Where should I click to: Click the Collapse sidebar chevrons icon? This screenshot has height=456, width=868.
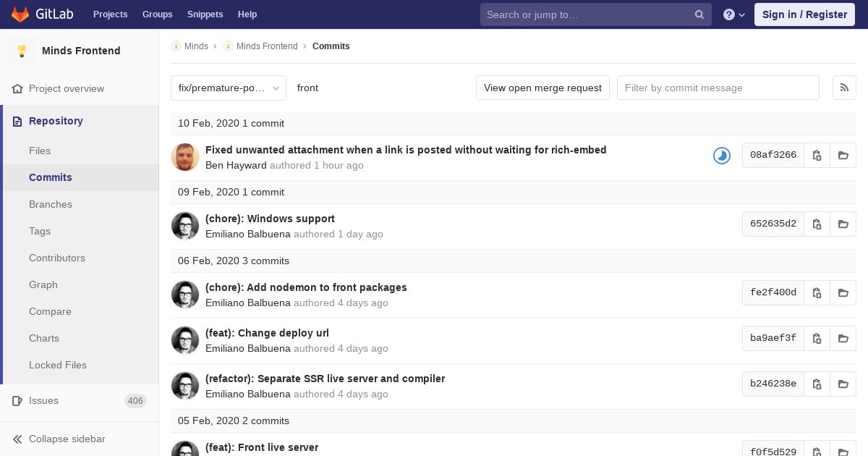[x=17, y=439]
